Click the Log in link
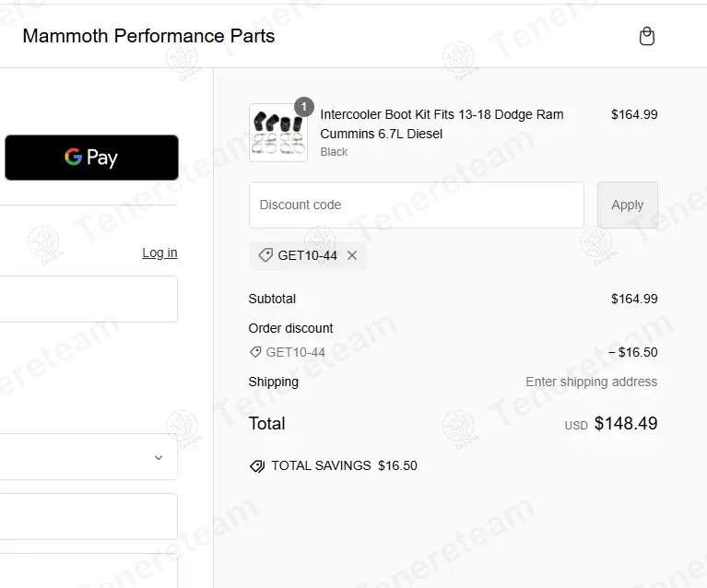 pos(159,253)
